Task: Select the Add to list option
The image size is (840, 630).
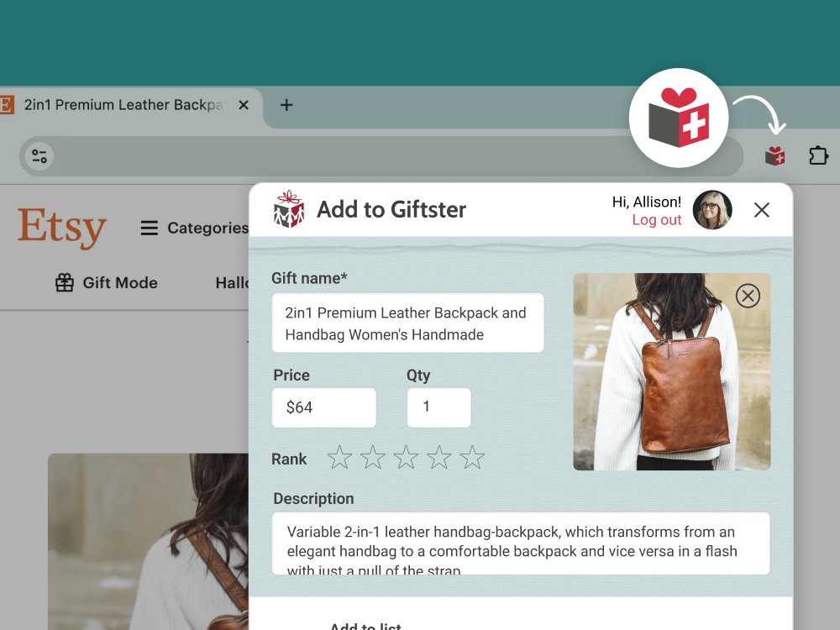Action: [x=365, y=625]
